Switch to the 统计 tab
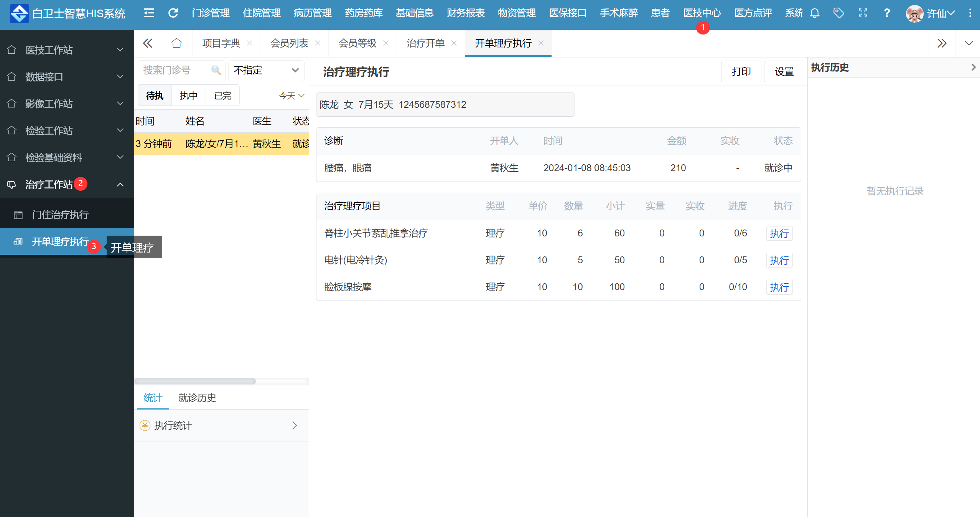The width and height of the screenshot is (980, 517). point(153,398)
